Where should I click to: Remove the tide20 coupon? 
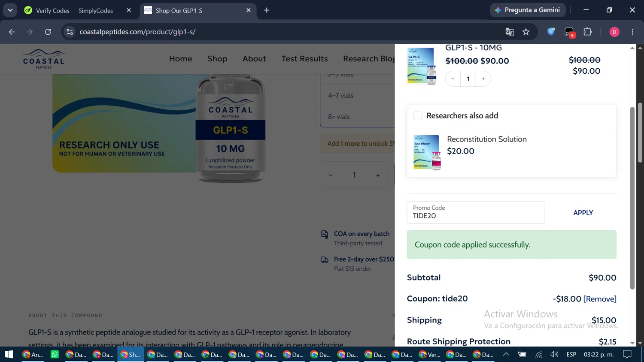coord(600,299)
